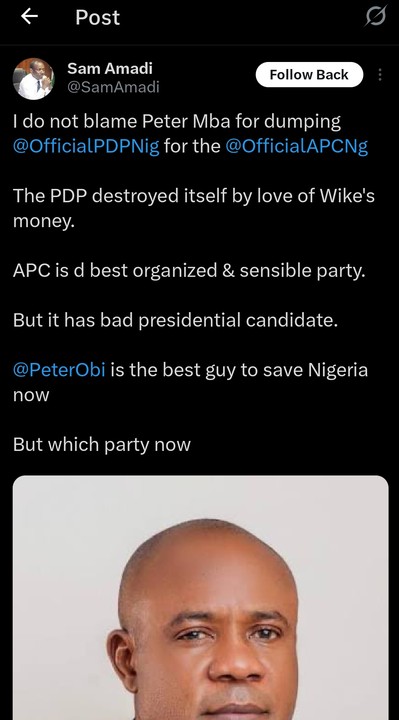Tap the Post header title
Screen dimensions: 399x720
click(97, 17)
